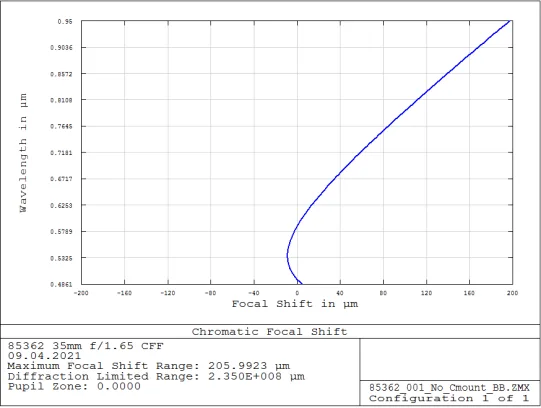Click the 'Chromatic Focal Shift' title text
This screenshot has width=541, height=408.
click(269, 332)
